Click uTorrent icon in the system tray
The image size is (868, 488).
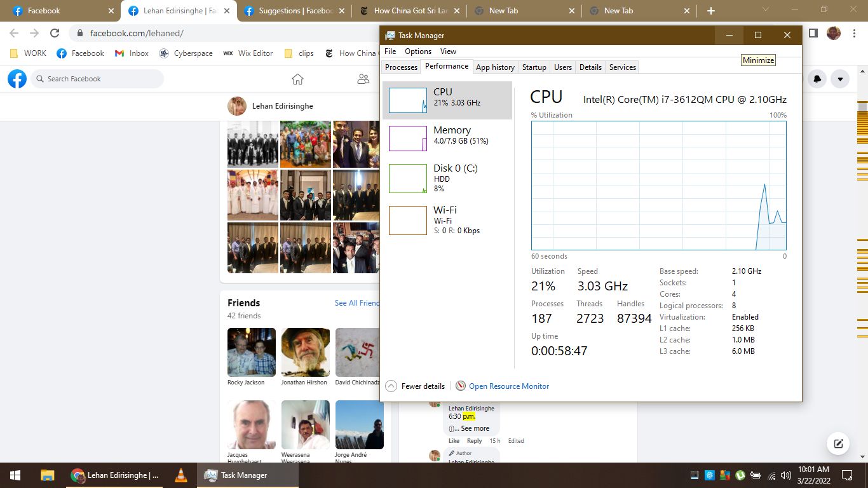(740, 475)
